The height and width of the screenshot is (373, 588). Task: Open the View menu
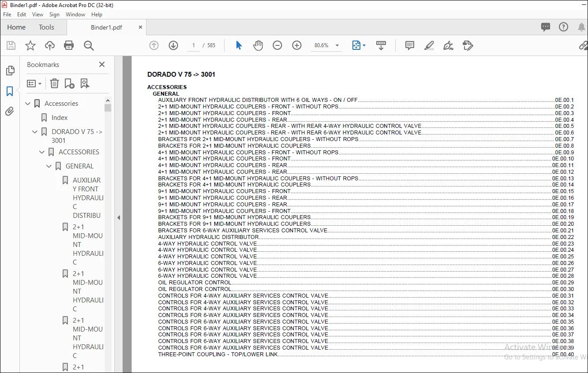38,15
